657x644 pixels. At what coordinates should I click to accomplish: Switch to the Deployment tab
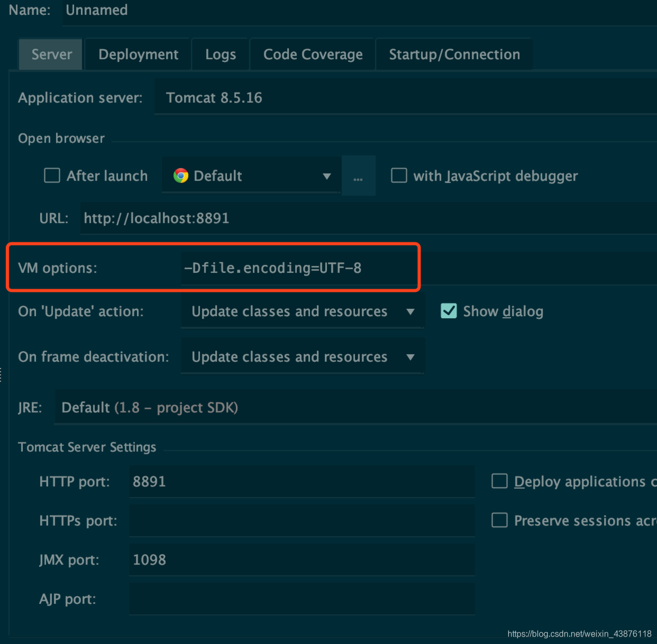138,55
